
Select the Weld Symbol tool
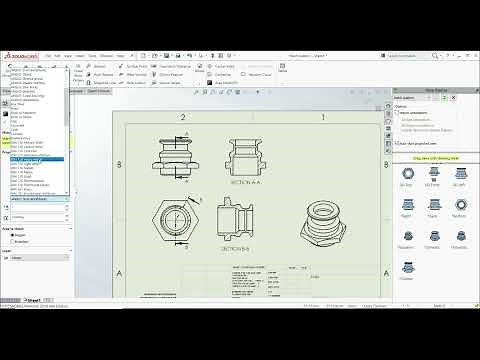pos(133,74)
